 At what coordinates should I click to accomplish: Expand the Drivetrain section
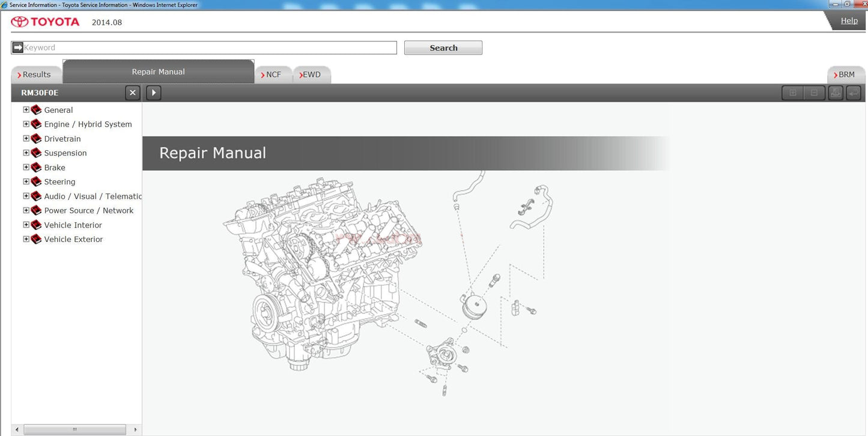26,139
